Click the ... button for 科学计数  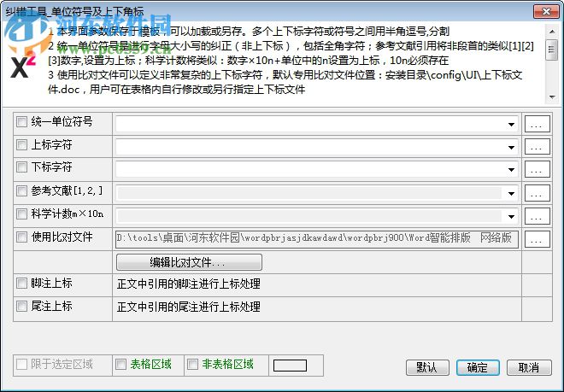[x=537, y=216]
